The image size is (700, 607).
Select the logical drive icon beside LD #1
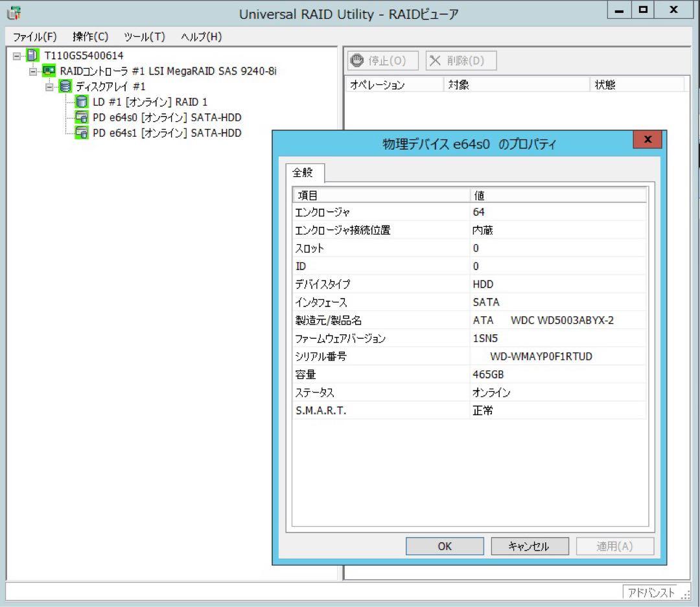(x=82, y=102)
